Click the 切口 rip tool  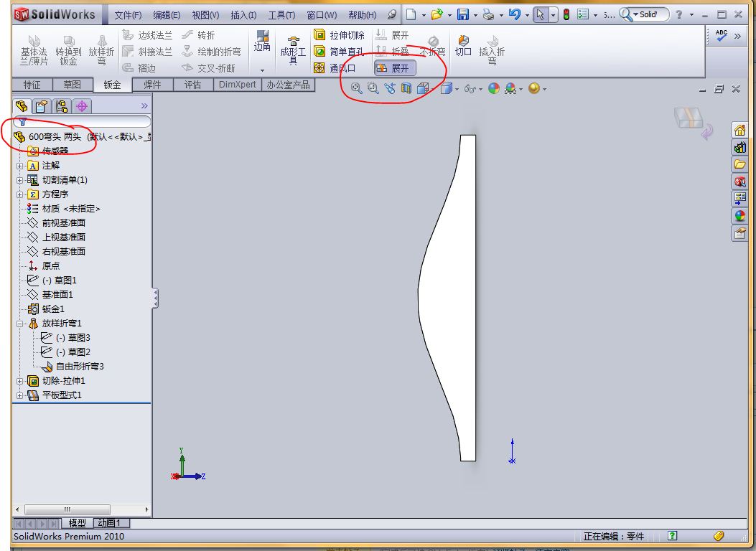pyautogui.click(x=463, y=45)
